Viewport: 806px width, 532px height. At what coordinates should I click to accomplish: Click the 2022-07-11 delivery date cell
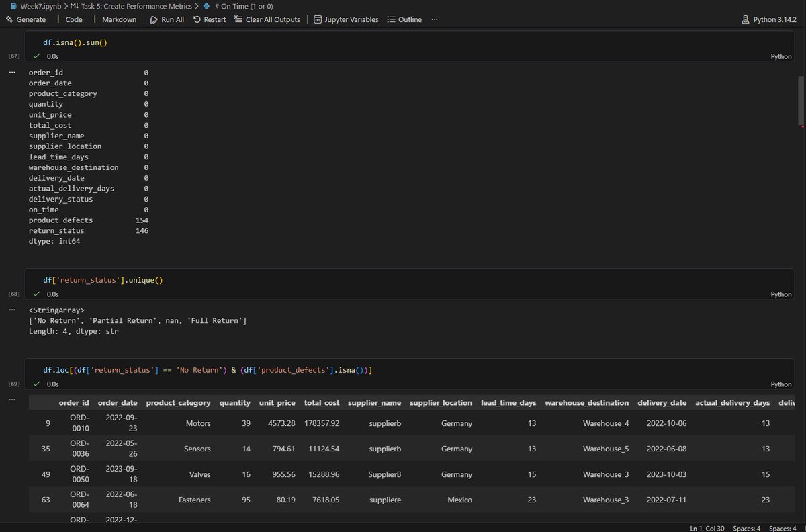tap(666, 500)
